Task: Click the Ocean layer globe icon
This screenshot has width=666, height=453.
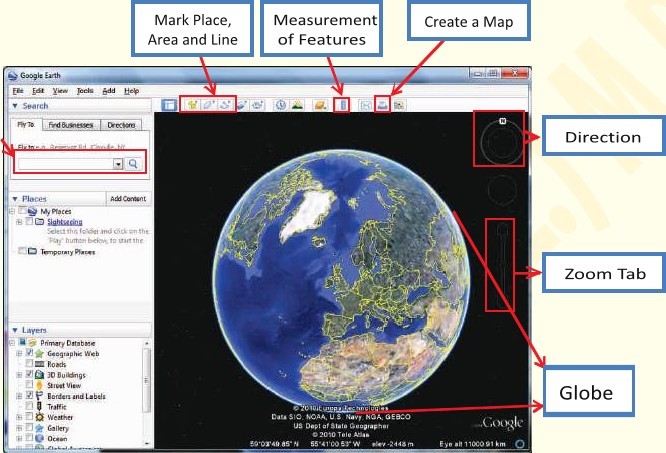Action: coord(40,438)
